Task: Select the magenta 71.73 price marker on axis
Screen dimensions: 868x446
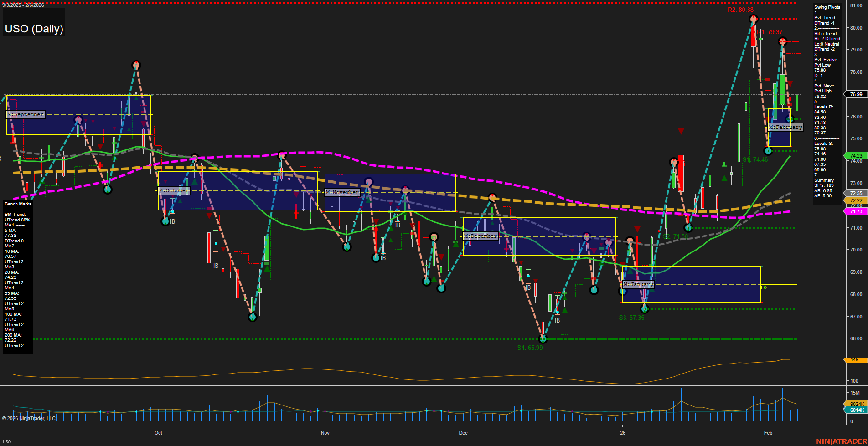Action: coord(856,211)
